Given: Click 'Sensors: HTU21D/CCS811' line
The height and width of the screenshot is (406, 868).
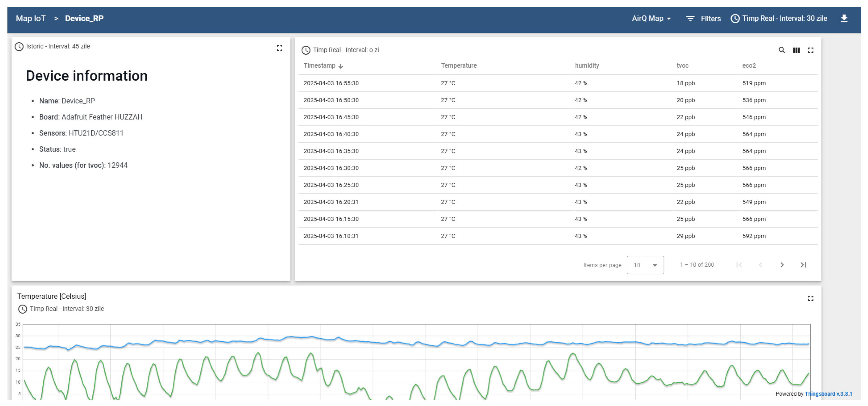Looking at the screenshot, I should 81,133.
